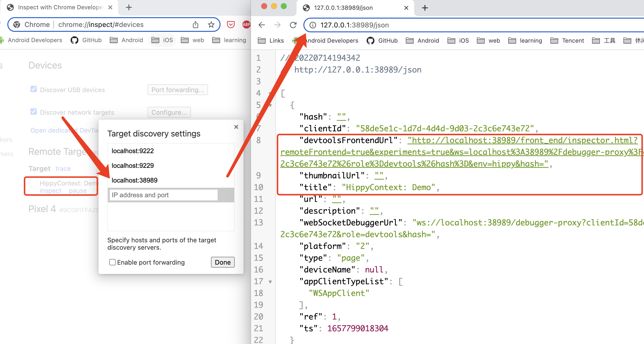644x344 pixels.
Task: Uncheck Discover USB devices
Action: 33,89
